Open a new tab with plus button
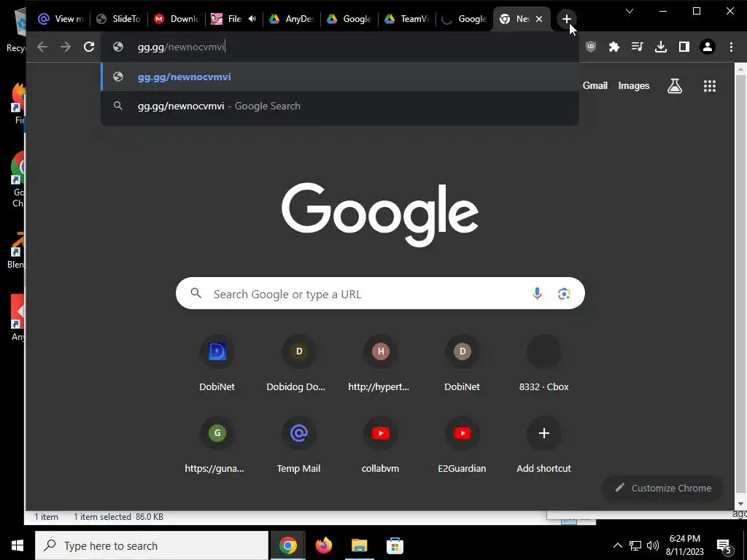 pyautogui.click(x=566, y=19)
